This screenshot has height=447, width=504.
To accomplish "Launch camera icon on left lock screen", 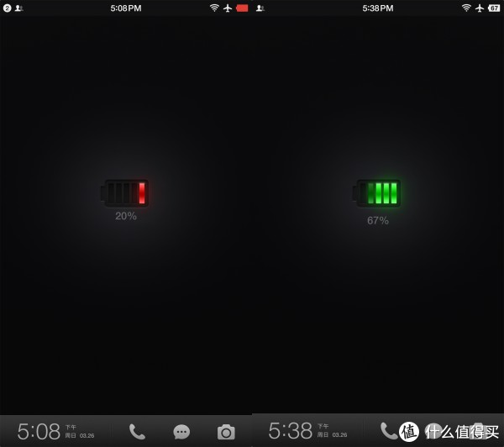I will (x=226, y=432).
